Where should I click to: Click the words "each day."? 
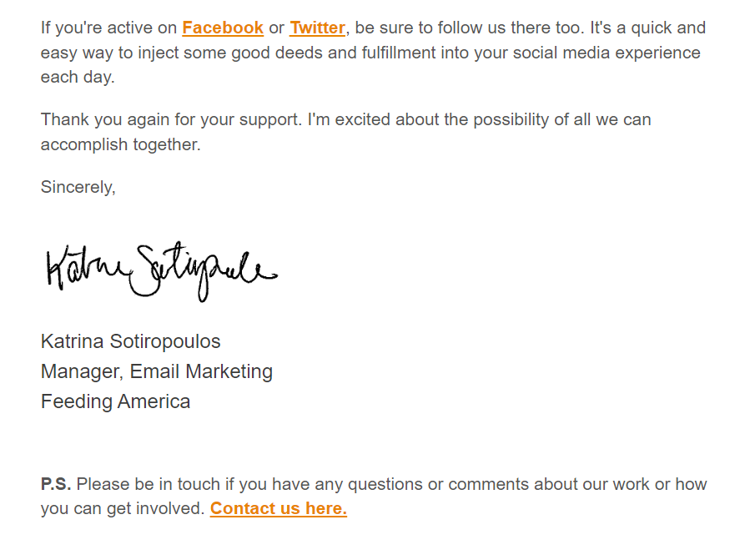(x=77, y=78)
